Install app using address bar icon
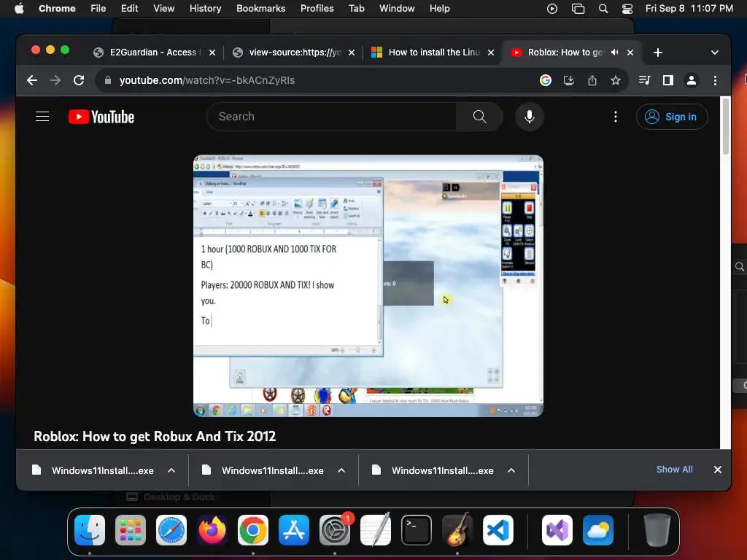The width and height of the screenshot is (747, 560). (x=569, y=80)
